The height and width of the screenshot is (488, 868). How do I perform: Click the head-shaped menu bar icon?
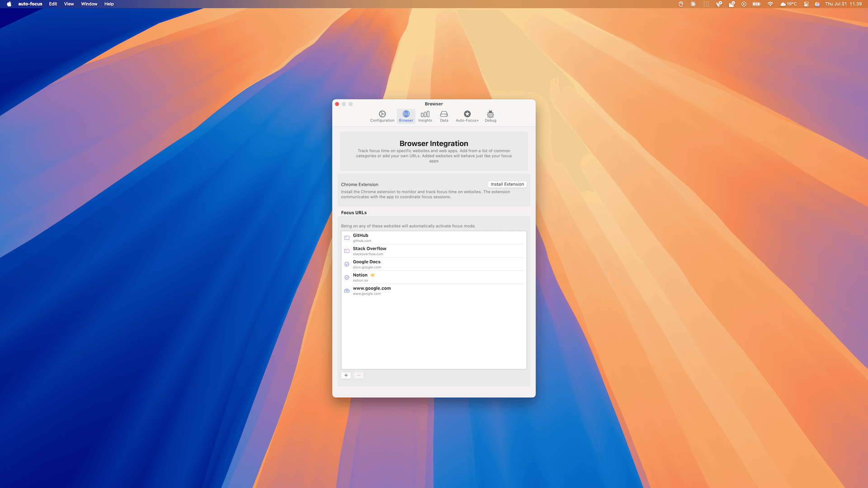[x=681, y=4]
